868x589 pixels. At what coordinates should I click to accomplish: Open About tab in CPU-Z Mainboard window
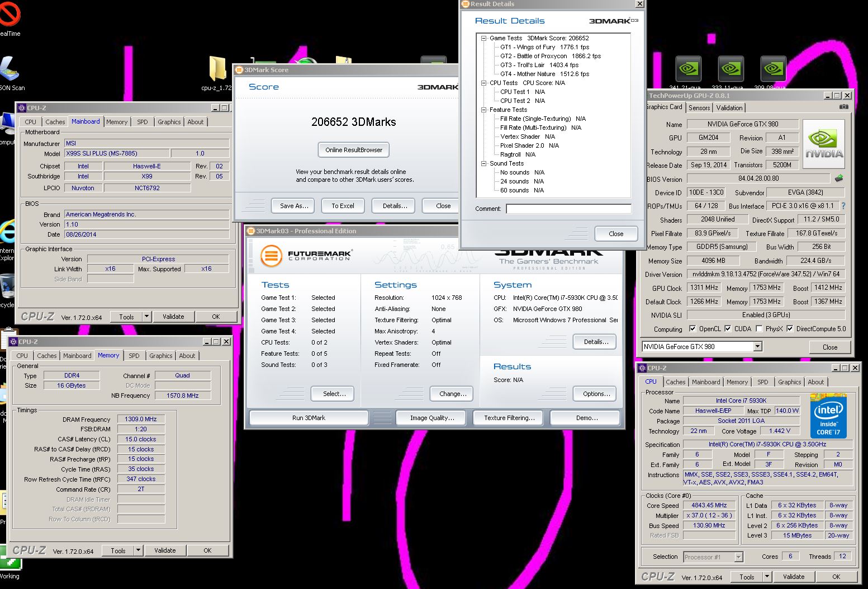(x=196, y=122)
